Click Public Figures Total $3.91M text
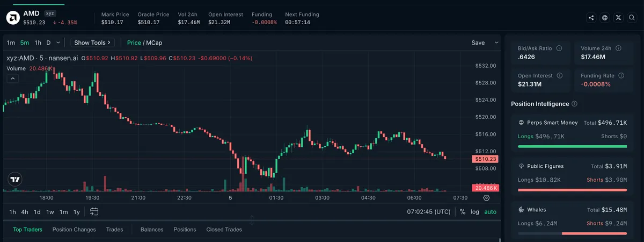The image size is (644, 242). [609, 167]
